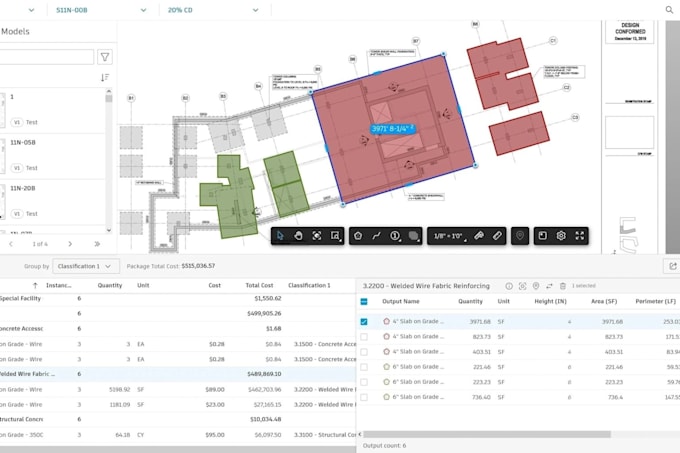680x453 pixels.
Task: Check the 823.73 SF slab row checkbox
Action: tap(364, 337)
